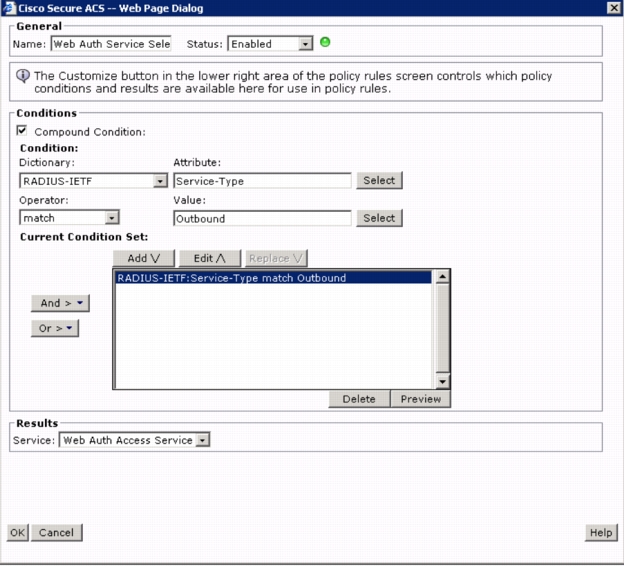Click the Edit ^ button

point(210,259)
